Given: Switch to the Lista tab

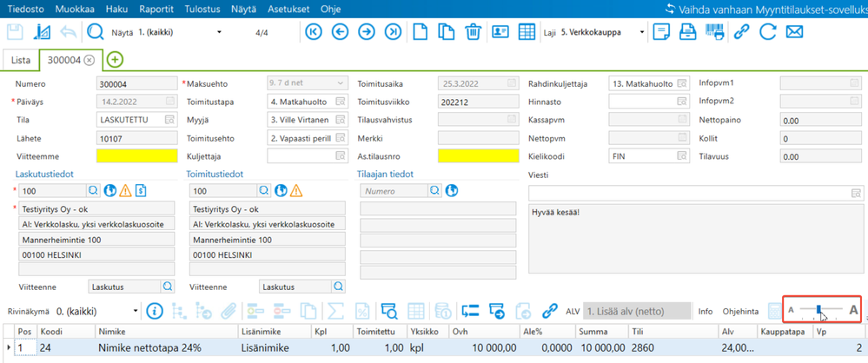Looking at the screenshot, I should click(21, 60).
